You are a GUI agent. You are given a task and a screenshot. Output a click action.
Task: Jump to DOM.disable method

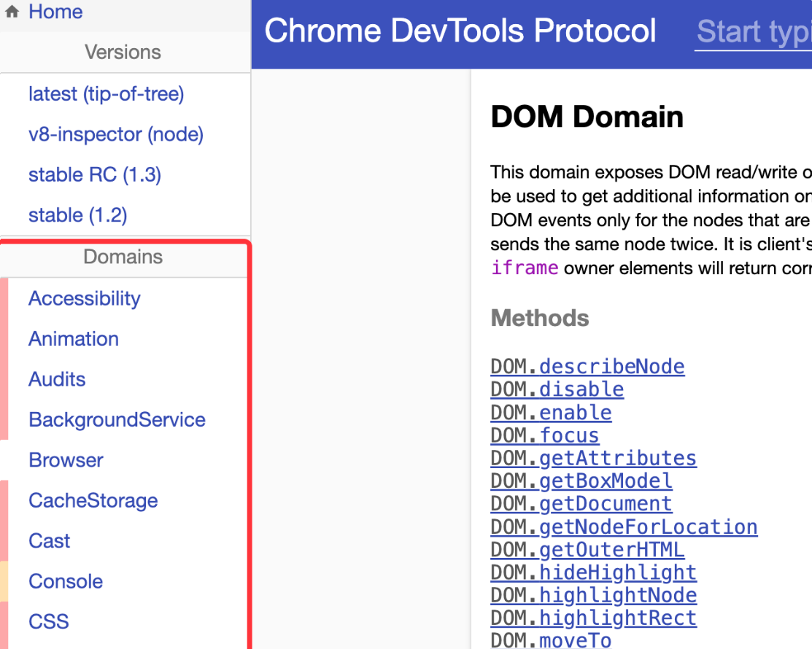[557, 389]
